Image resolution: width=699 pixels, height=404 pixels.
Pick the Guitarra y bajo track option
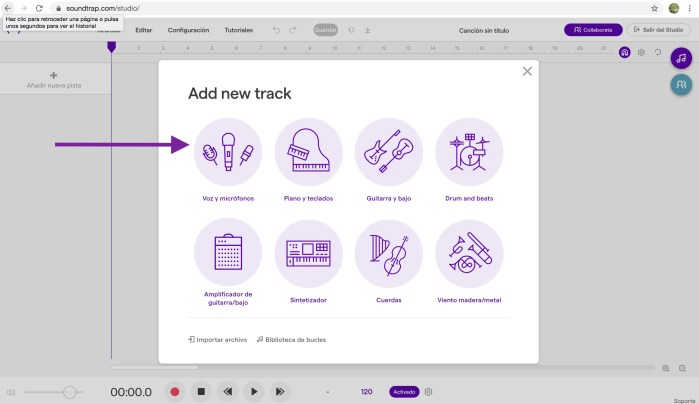point(389,152)
